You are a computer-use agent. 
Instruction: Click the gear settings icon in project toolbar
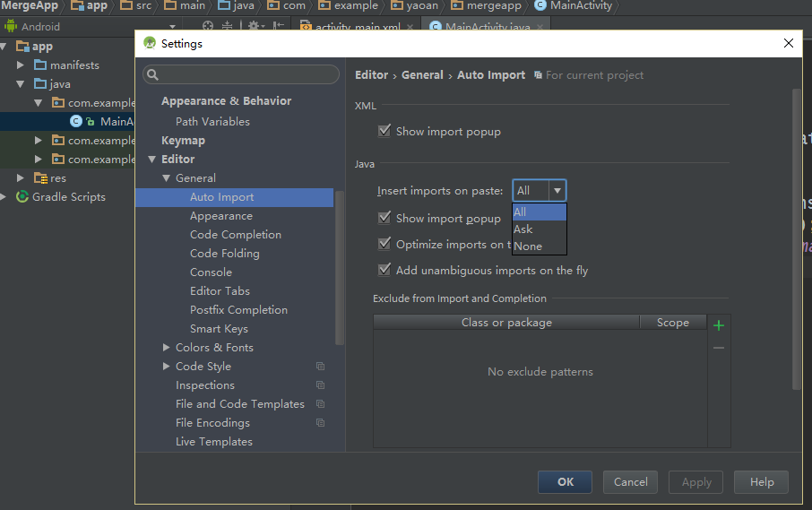pos(254,26)
